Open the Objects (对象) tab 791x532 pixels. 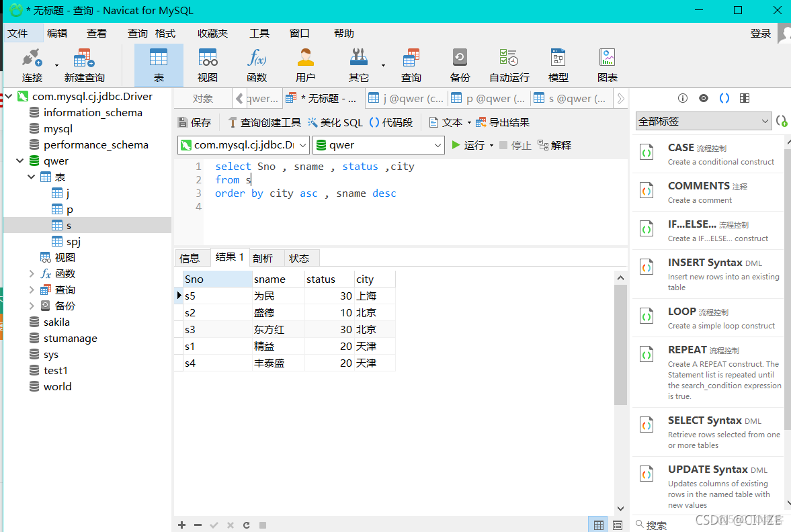coord(203,98)
